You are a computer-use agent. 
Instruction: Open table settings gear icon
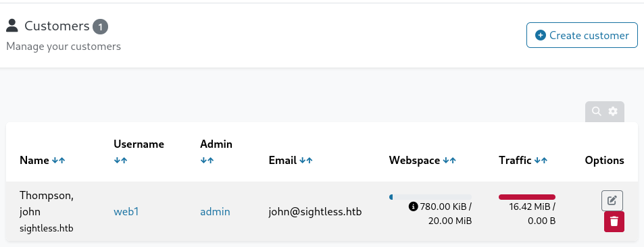click(x=613, y=111)
